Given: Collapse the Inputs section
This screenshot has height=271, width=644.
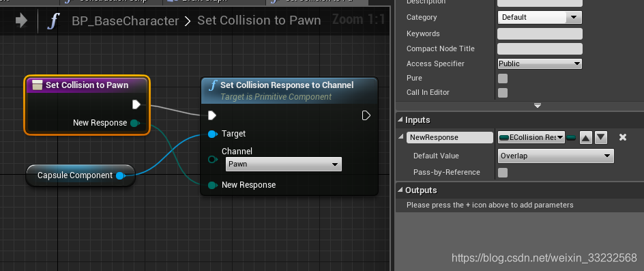Looking at the screenshot, I should [x=400, y=120].
